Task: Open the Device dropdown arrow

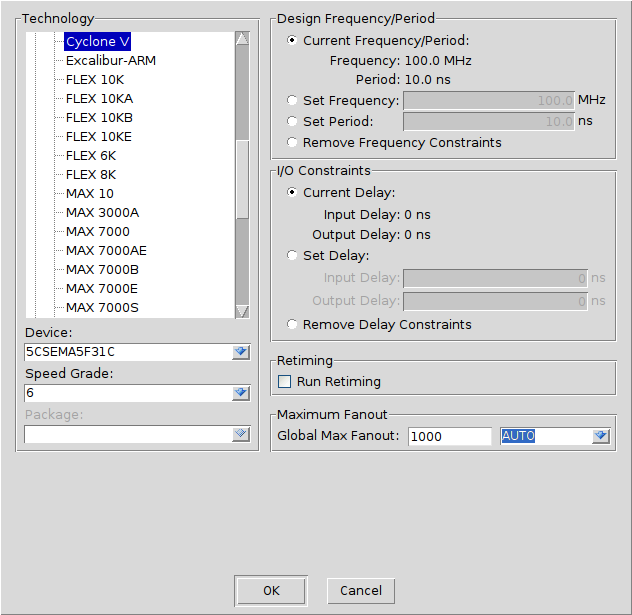Action: (240, 352)
